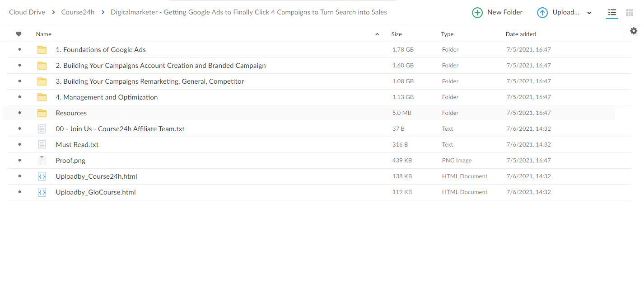
Task: Toggle favorite dot for Proof.png
Action: tap(19, 161)
